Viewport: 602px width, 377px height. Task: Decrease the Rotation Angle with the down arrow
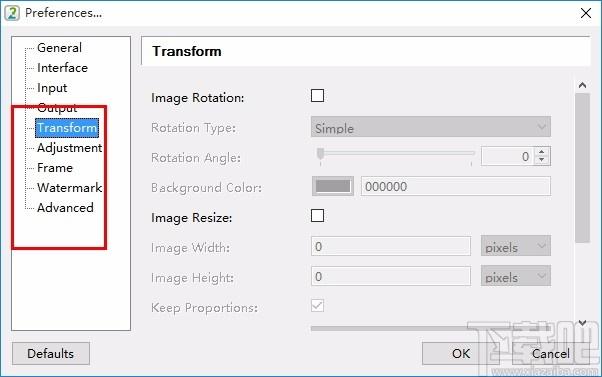coord(541,160)
